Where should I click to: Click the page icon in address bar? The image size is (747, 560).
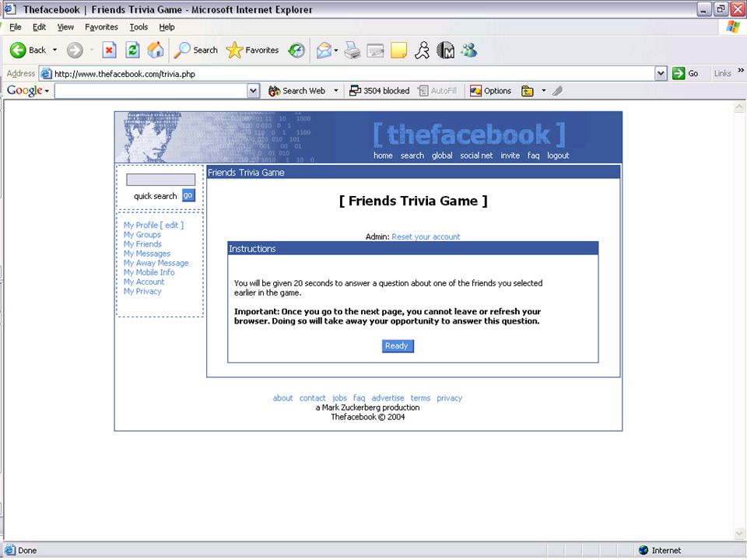[46, 73]
